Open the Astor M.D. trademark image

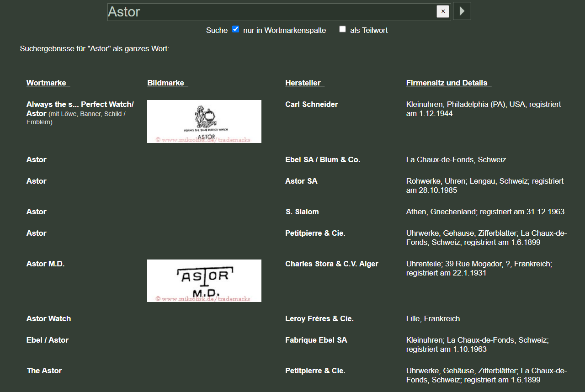click(x=204, y=281)
